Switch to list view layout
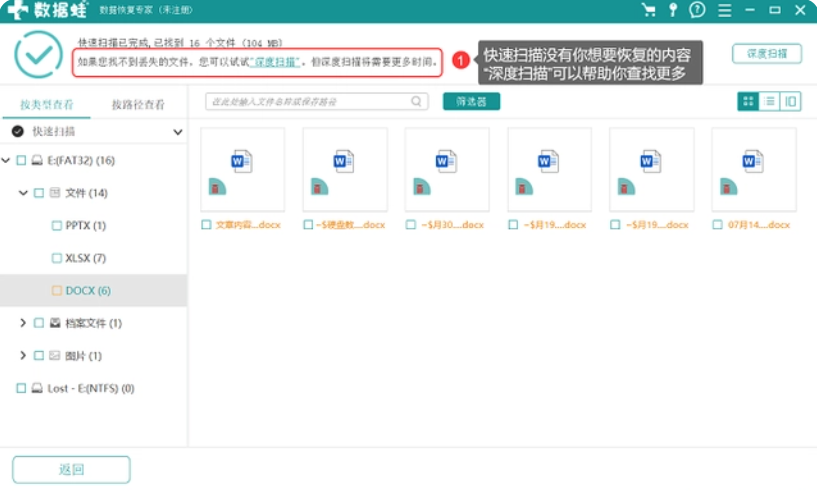The height and width of the screenshot is (492, 817). [x=769, y=101]
